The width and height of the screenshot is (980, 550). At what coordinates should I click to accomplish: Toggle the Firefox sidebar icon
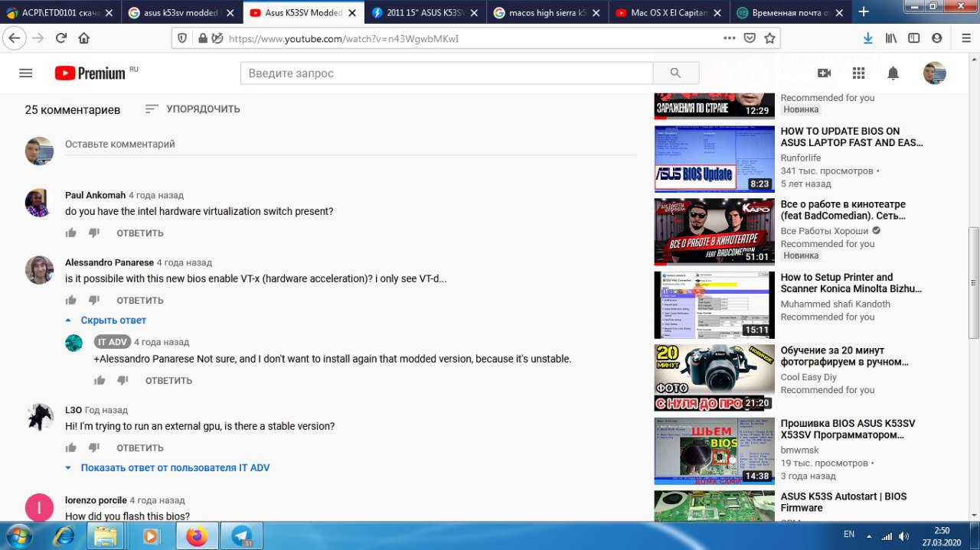(x=913, y=38)
